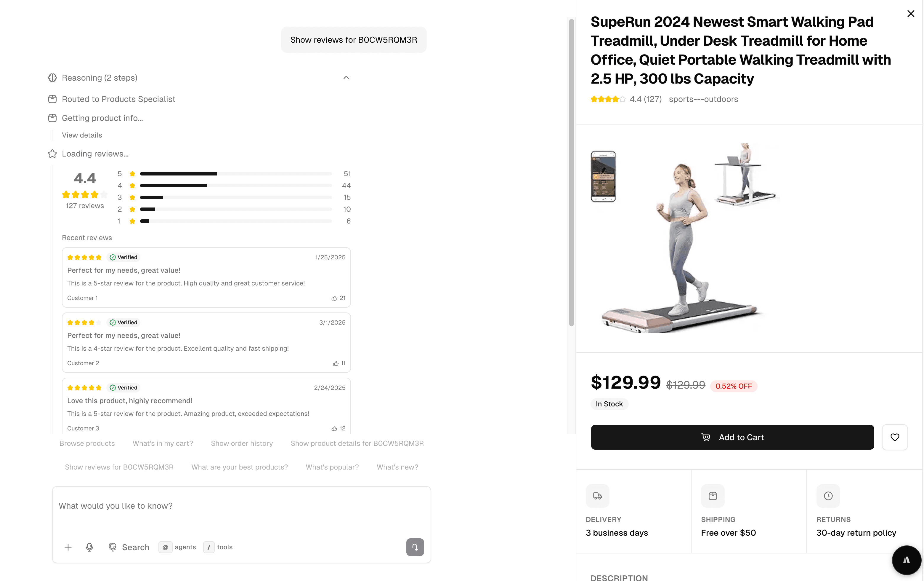
Task: Open the tools menu chip
Action: [218, 547]
